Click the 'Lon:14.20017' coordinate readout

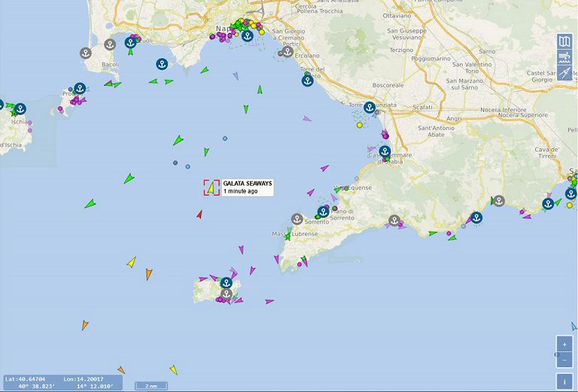pyautogui.click(x=84, y=379)
